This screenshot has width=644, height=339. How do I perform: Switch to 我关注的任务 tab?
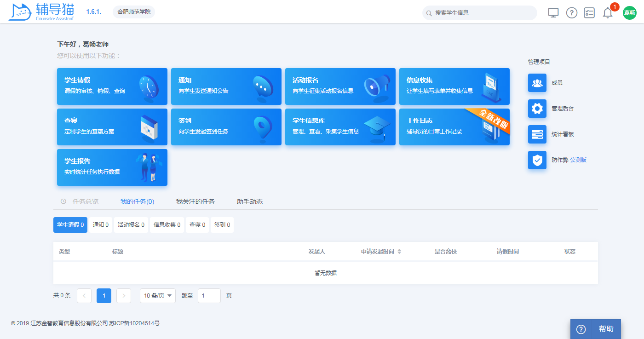click(x=195, y=201)
